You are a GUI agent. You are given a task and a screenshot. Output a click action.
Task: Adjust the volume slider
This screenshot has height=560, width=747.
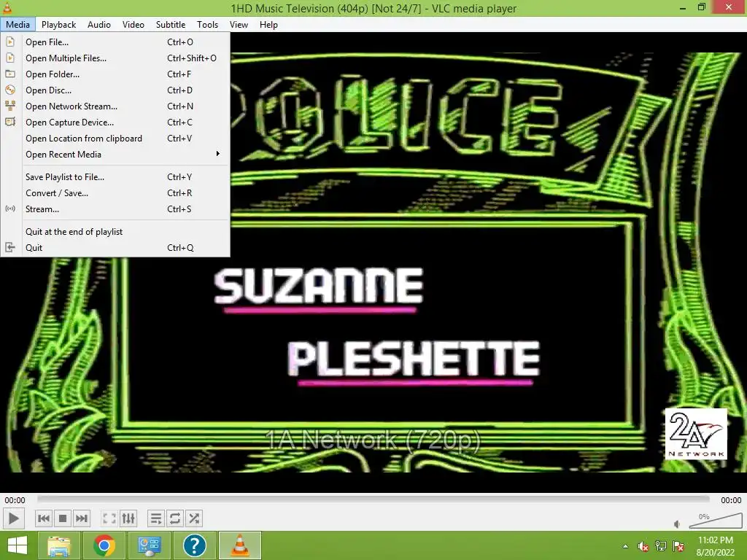point(716,521)
